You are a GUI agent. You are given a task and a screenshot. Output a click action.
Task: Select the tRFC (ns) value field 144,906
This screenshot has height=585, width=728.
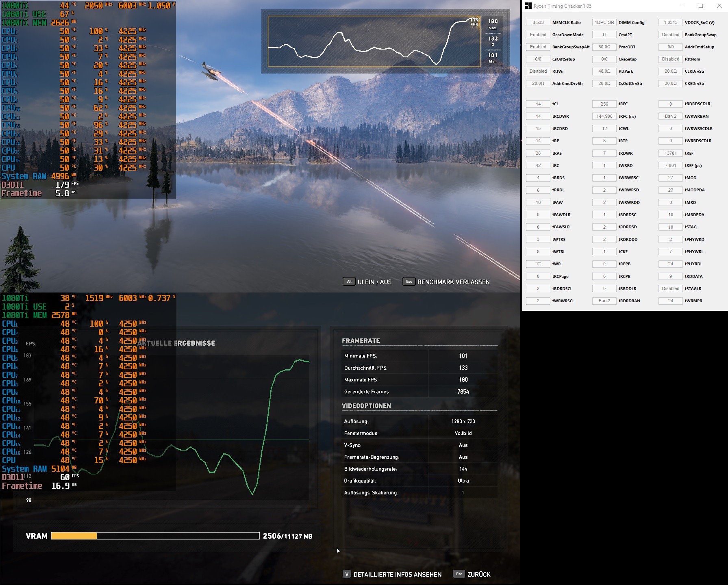click(x=604, y=116)
